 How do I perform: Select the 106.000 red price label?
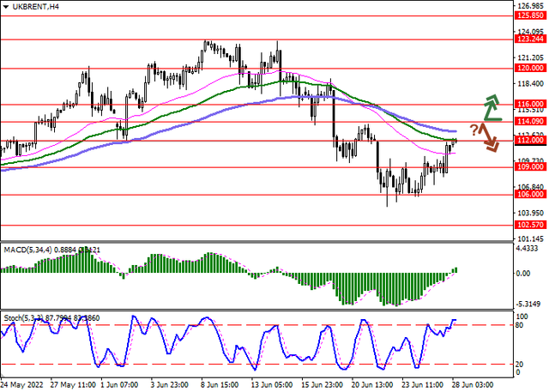click(x=531, y=194)
